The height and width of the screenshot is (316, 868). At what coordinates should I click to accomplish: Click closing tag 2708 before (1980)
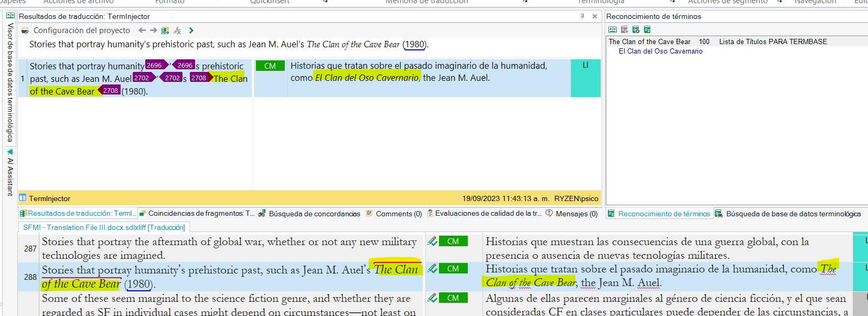(110, 91)
